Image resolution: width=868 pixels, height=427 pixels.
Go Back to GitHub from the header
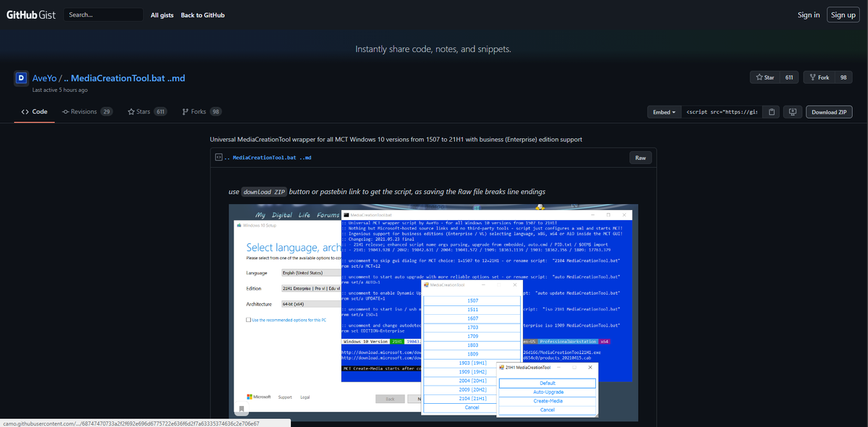click(203, 15)
